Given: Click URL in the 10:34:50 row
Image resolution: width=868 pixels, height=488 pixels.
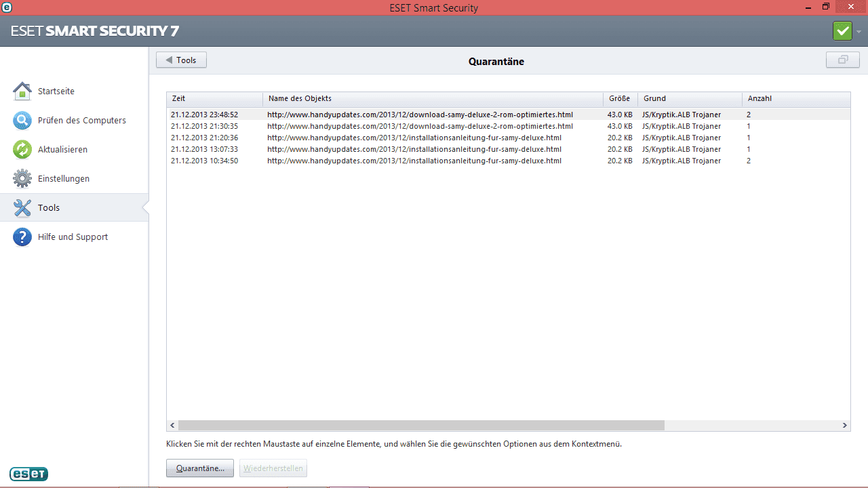Looking at the screenshot, I should click(414, 161).
